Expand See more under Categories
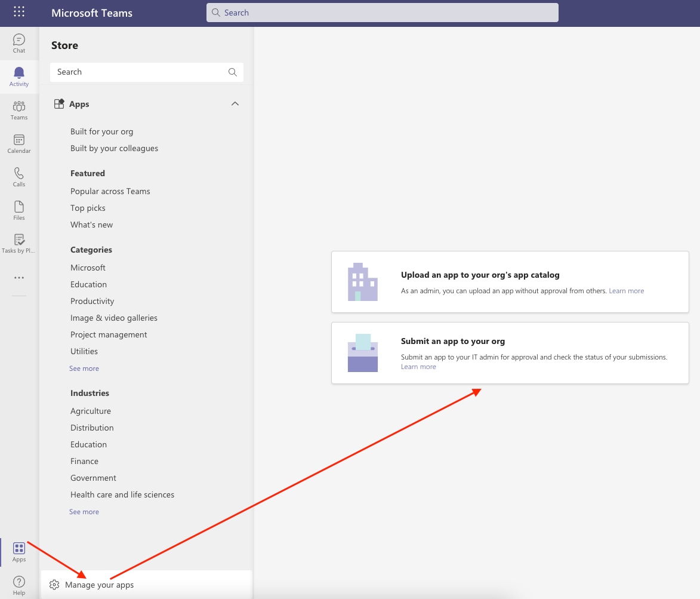This screenshot has width=700, height=599. point(84,368)
